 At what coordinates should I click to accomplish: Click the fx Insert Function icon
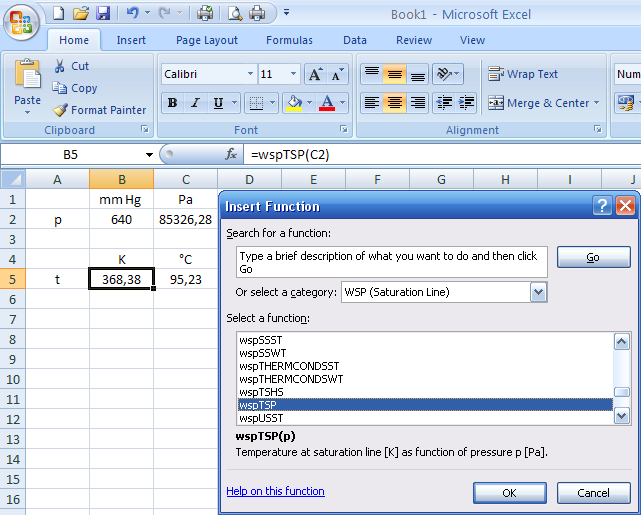pyautogui.click(x=231, y=154)
